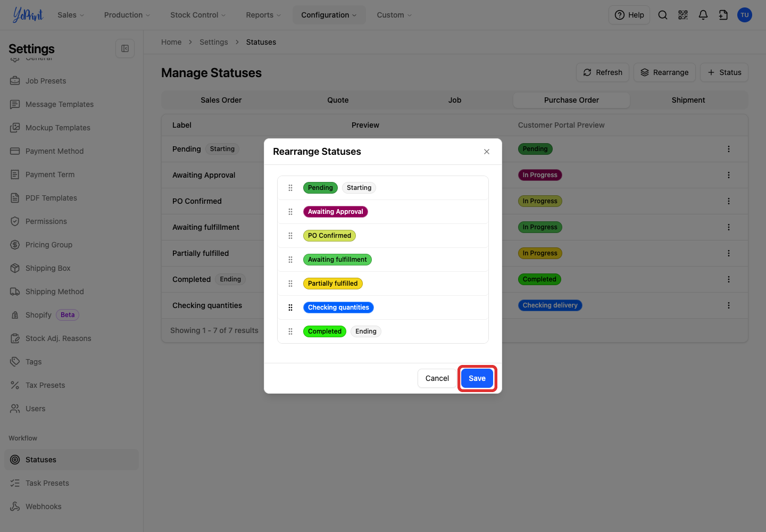Close the Rearrange Statuses dialog
The height and width of the screenshot is (532, 766).
(x=487, y=152)
